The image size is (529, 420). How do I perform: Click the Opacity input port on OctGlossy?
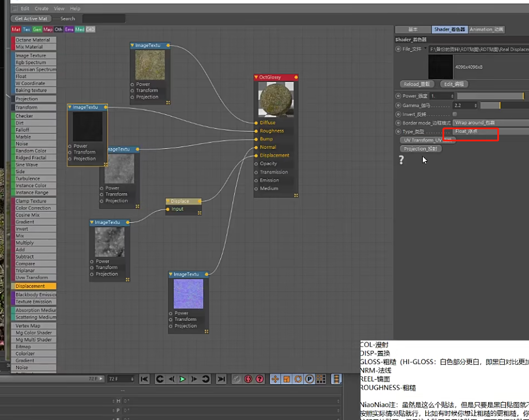coord(256,164)
